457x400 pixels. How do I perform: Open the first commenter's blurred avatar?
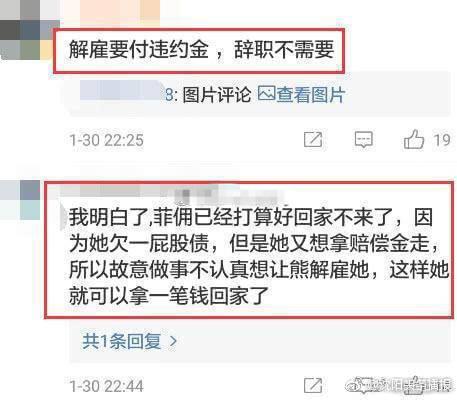(28, 31)
